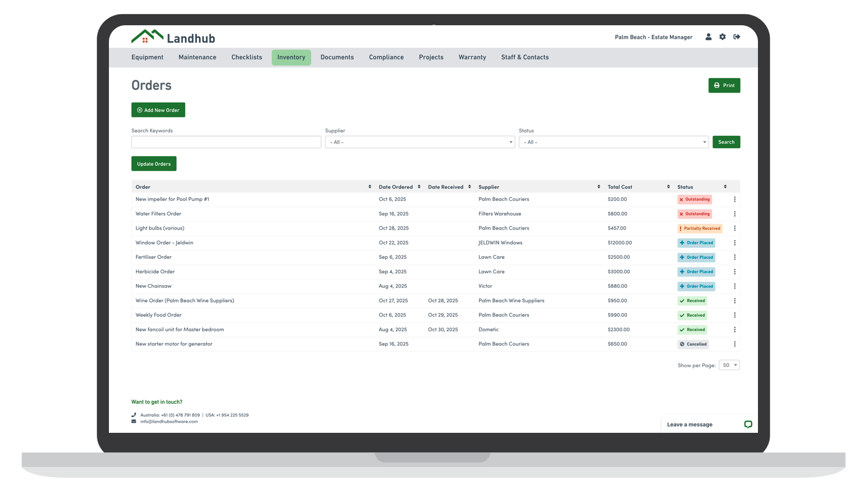Open the Status filter dropdown
This screenshot has width=868, height=494.
613,143
